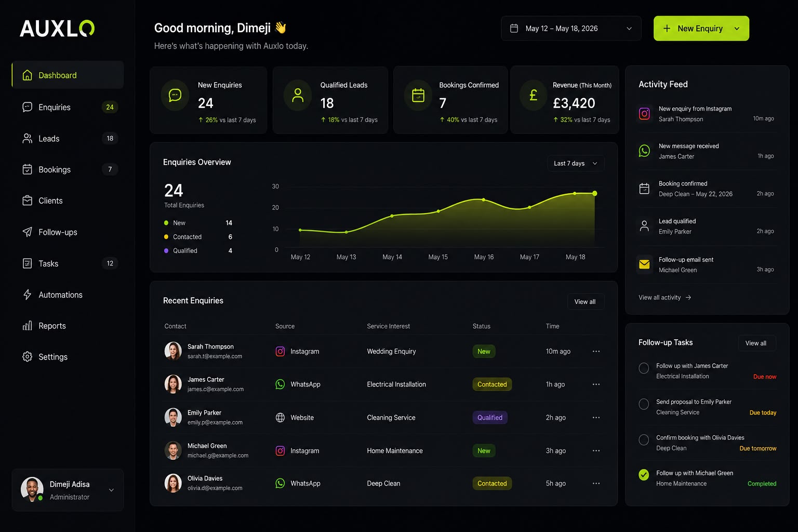Click the Website globe icon for Emily Parker

click(280, 418)
